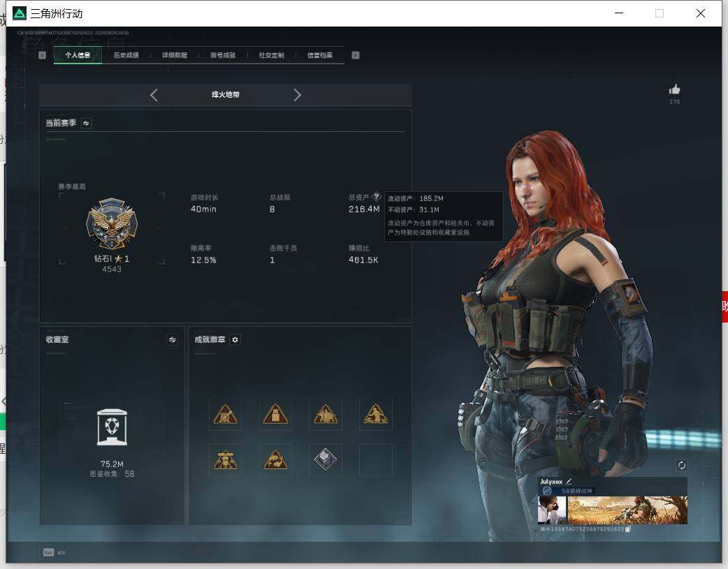The width and height of the screenshot is (728, 569).
Task: Click the 三角洲行动 app logo in the title bar
Action: point(20,13)
